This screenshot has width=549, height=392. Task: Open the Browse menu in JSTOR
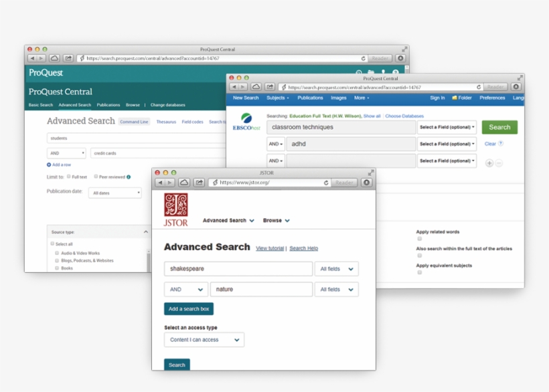coord(276,219)
